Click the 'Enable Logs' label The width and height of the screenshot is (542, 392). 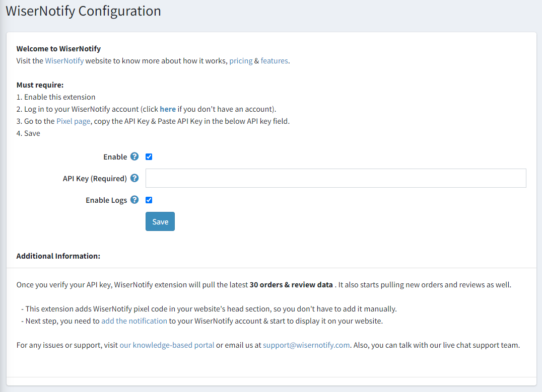pos(106,200)
